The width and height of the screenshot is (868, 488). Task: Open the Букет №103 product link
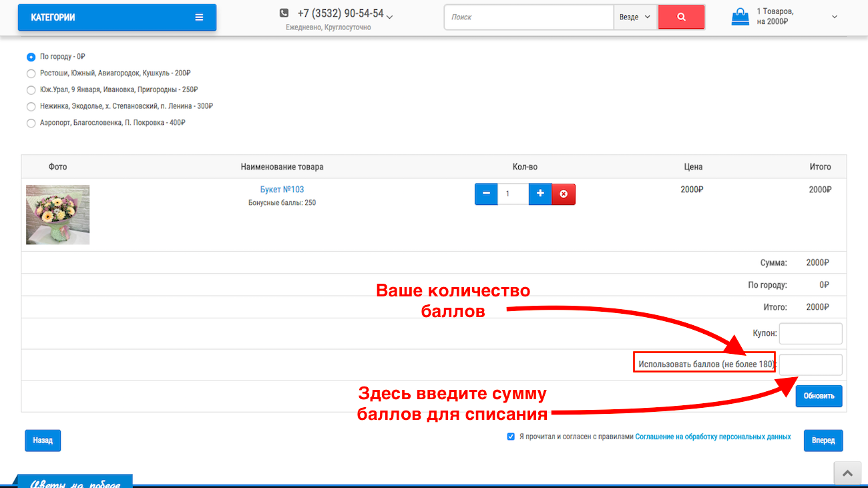[282, 190]
